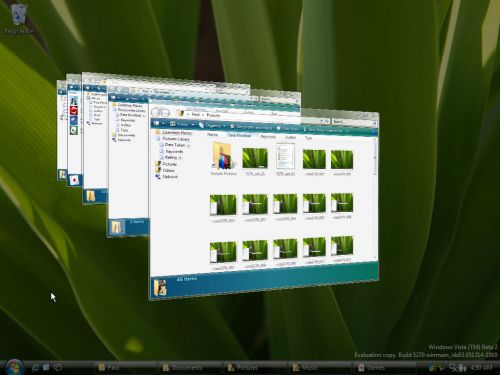Click the Search box in Pictures window
The width and height of the screenshot is (500, 375).
(x=354, y=122)
